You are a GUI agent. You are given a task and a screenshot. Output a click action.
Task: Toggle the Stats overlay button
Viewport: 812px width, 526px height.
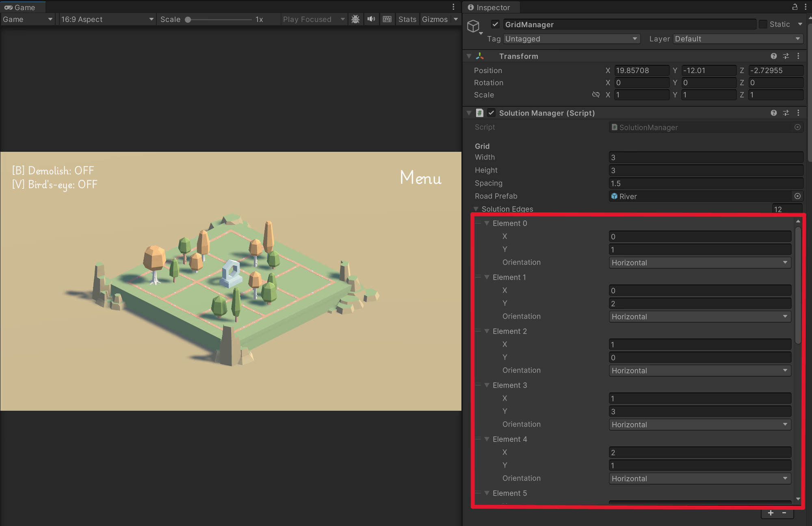(407, 19)
